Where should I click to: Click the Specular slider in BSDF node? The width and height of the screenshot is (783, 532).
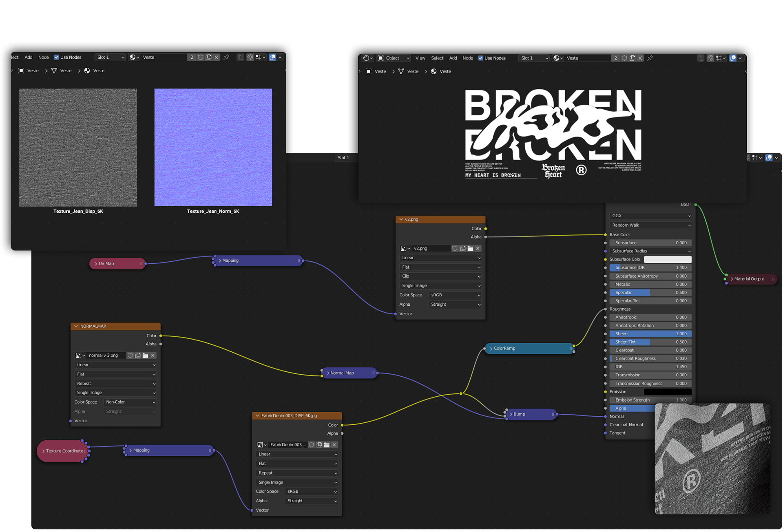pos(650,293)
